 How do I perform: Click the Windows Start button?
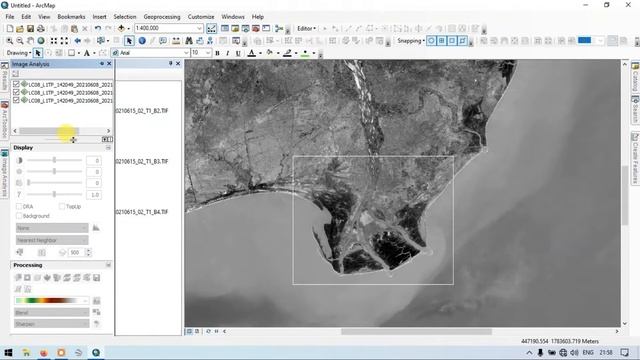click(x=8, y=352)
